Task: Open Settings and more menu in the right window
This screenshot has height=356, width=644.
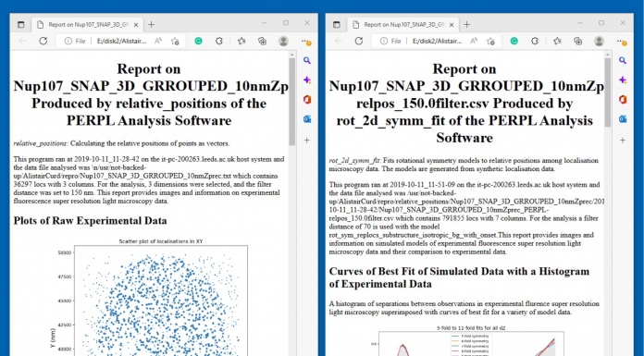Action: tap(621, 41)
